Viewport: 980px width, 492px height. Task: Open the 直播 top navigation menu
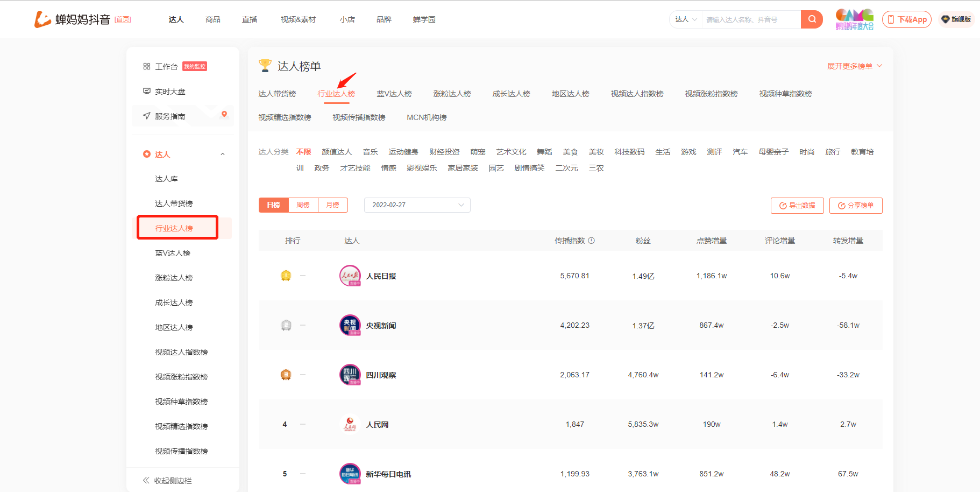pos(250,19)
